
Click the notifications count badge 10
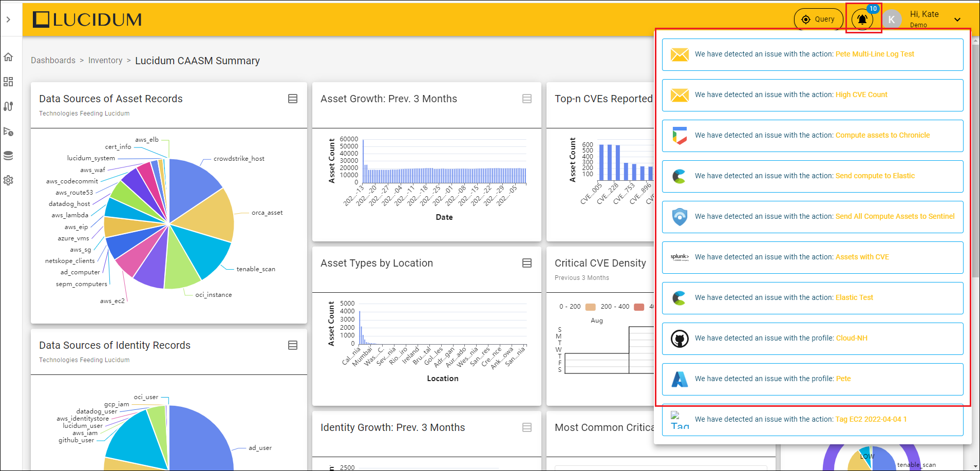(873, 9)
